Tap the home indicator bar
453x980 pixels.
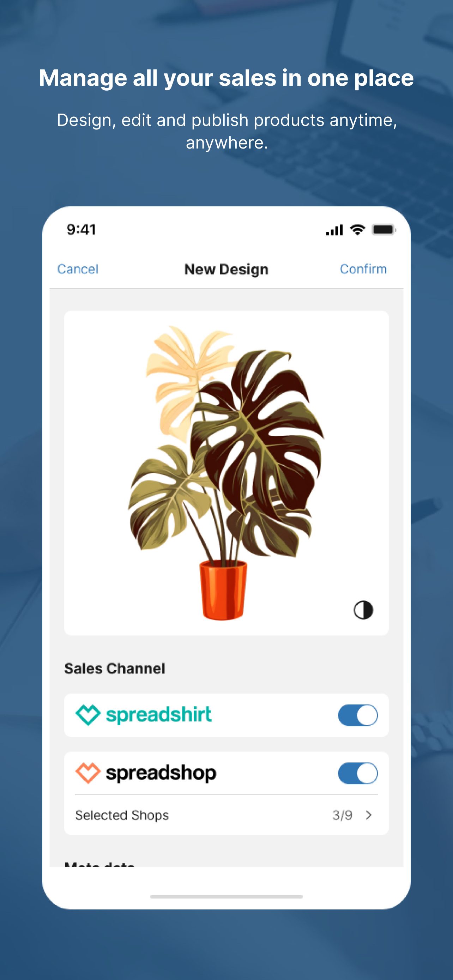pos(226,897)
